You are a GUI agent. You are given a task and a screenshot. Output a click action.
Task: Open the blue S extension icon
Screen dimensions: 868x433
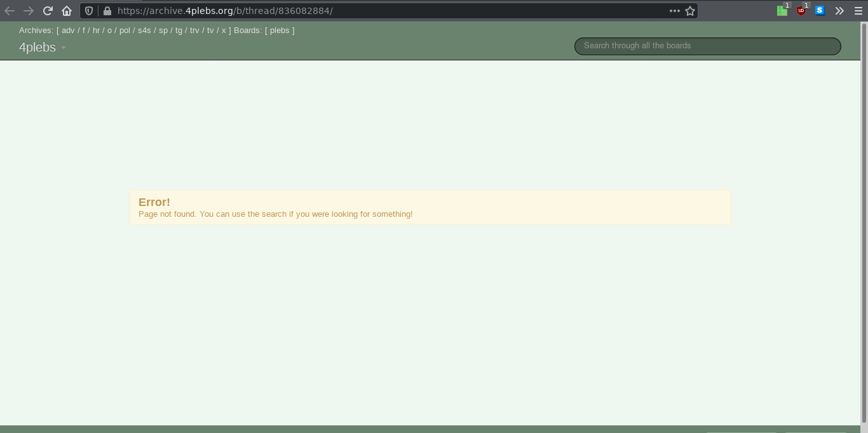pyautogui.click(x=820, y=11)
